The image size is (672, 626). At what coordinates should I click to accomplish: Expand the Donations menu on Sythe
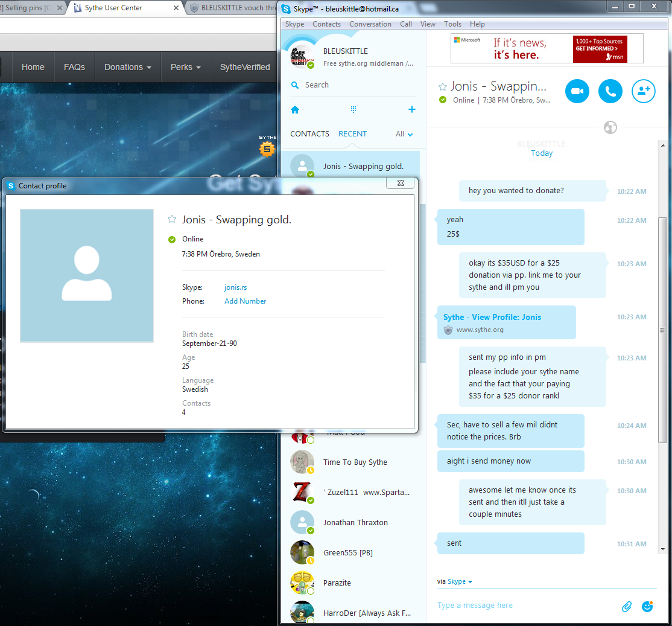tap(128, 68)
